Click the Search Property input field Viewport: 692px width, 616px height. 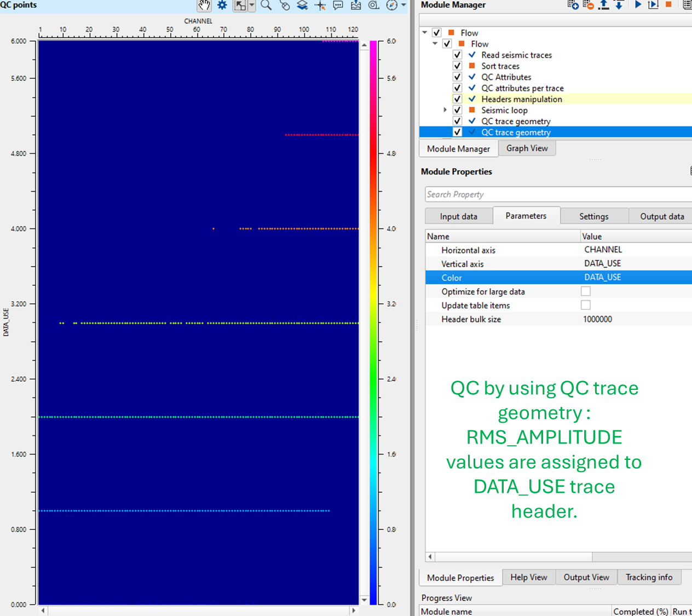point(558,194)
